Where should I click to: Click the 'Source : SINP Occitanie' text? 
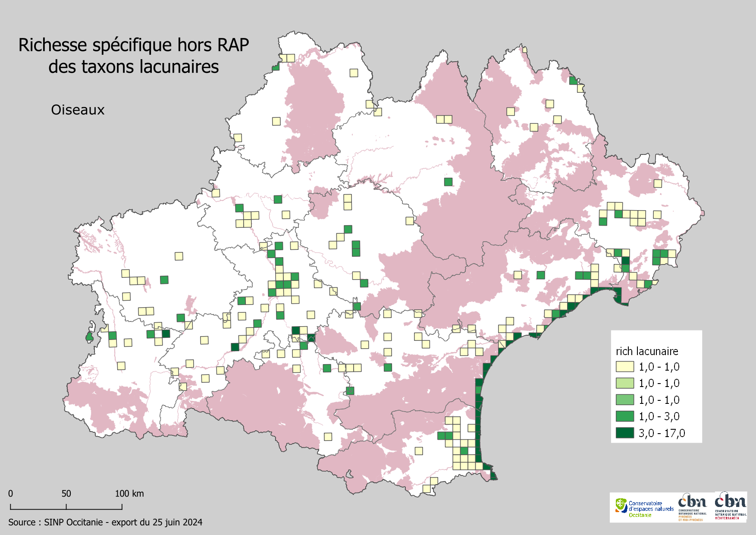pyautogui.click(x=105, y=522)
